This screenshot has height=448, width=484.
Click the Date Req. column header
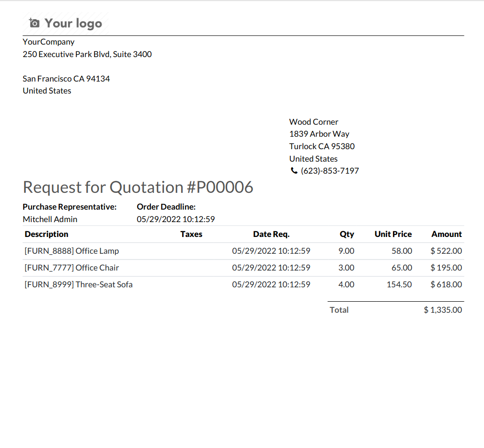(x=271, y=234)
